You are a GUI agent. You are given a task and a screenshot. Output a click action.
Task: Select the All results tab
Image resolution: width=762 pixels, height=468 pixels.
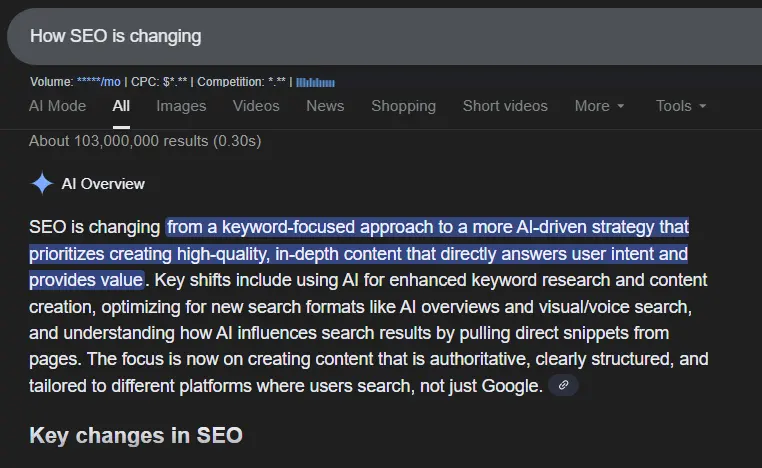point(121,106)
